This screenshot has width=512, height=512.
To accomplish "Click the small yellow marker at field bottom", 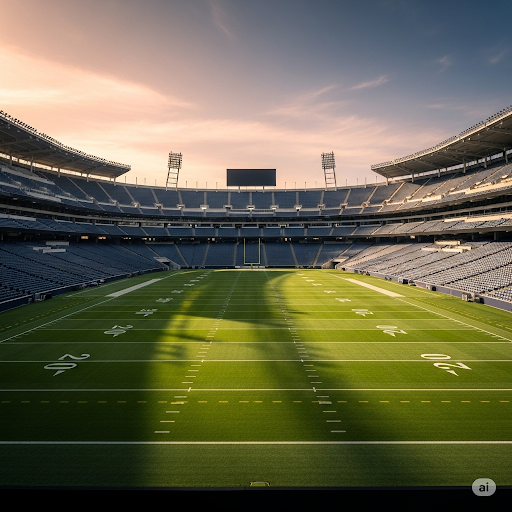I will pos(260,484).
